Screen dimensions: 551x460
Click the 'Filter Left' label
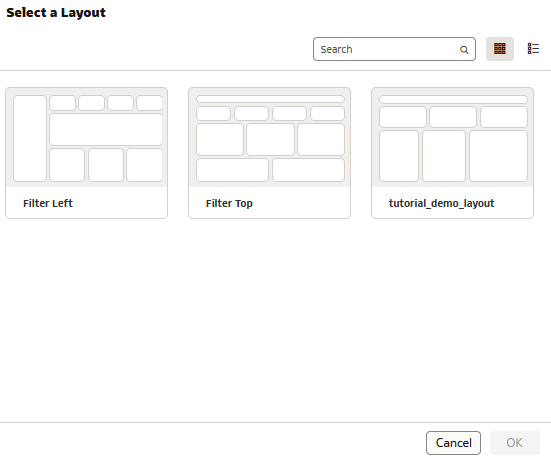[x=48, y=203]
